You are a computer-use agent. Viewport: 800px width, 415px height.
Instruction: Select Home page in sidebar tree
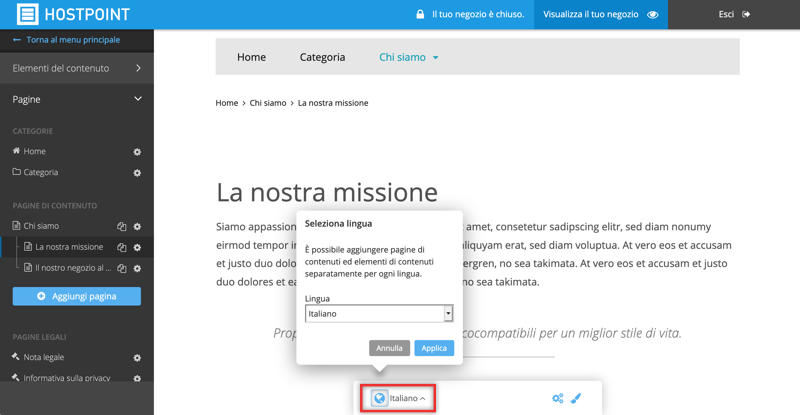coord(34,151)
